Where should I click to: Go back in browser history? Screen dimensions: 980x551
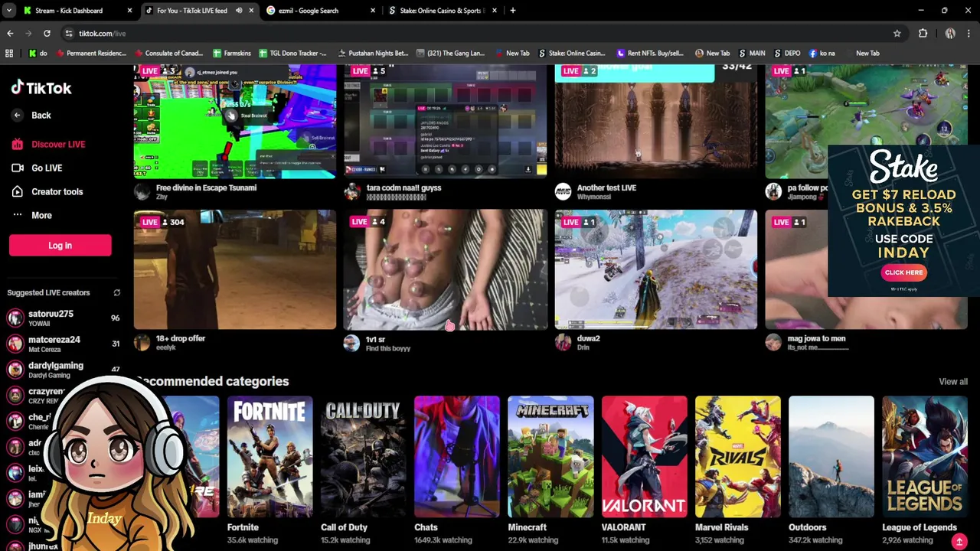(10, 34)
